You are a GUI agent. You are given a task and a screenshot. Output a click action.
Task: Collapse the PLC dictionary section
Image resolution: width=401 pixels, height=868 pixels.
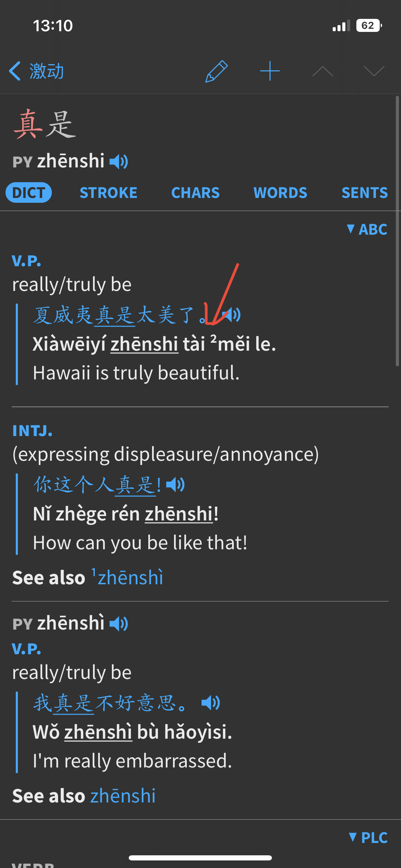(x=368, y=837)
